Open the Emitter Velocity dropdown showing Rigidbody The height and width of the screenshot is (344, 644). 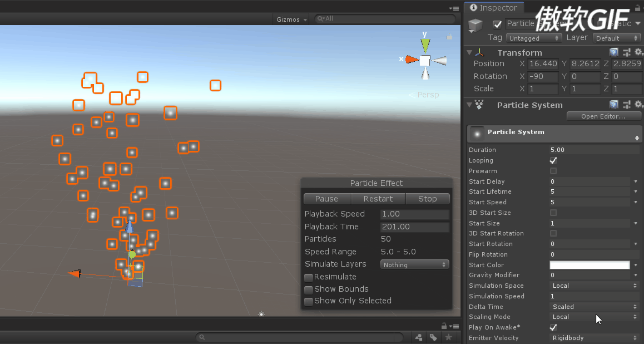click(594, 338)
